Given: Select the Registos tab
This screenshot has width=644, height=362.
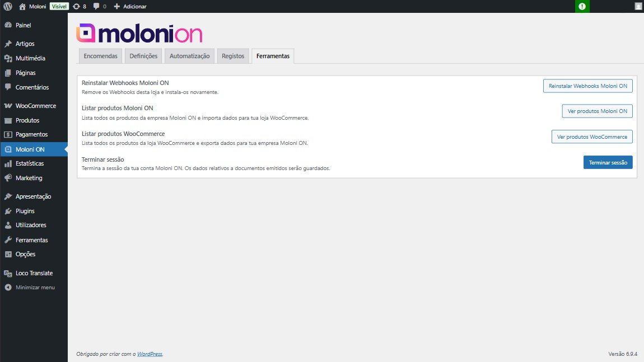Looking at the screenshot, I should 233,56.
